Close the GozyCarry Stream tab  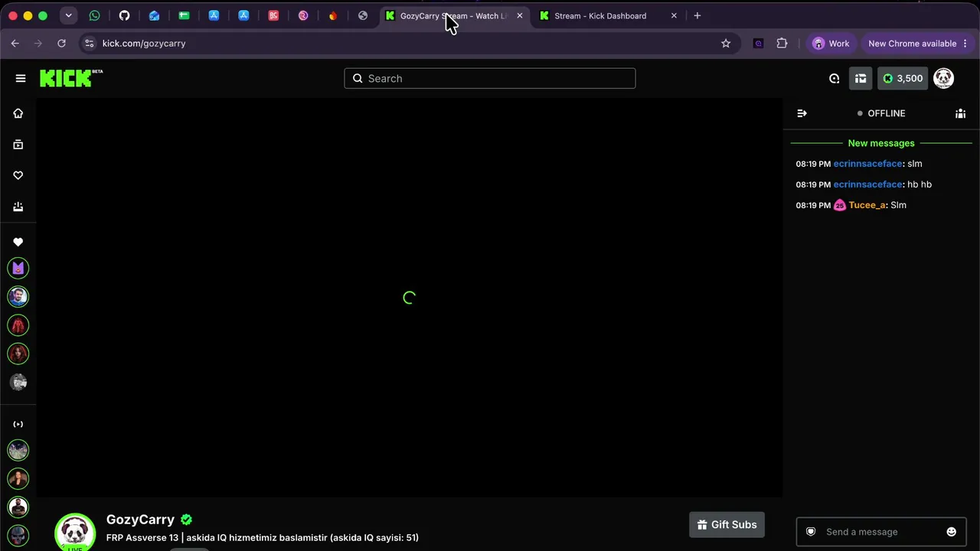(x=519, y=15)
